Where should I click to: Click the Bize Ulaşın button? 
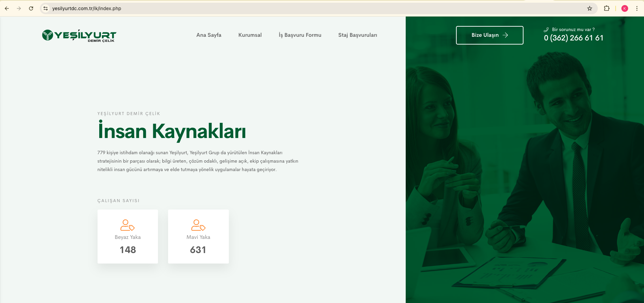[x=490, y=35]
